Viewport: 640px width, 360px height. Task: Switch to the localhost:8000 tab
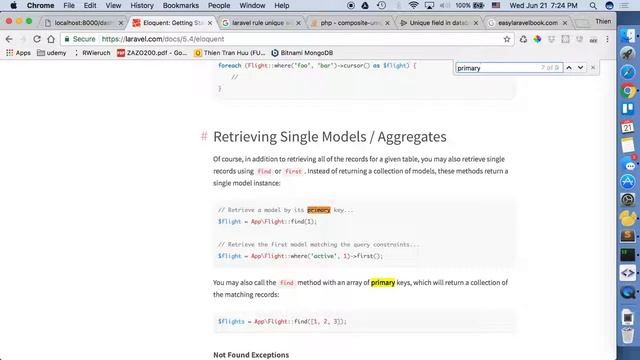[83, 23]
